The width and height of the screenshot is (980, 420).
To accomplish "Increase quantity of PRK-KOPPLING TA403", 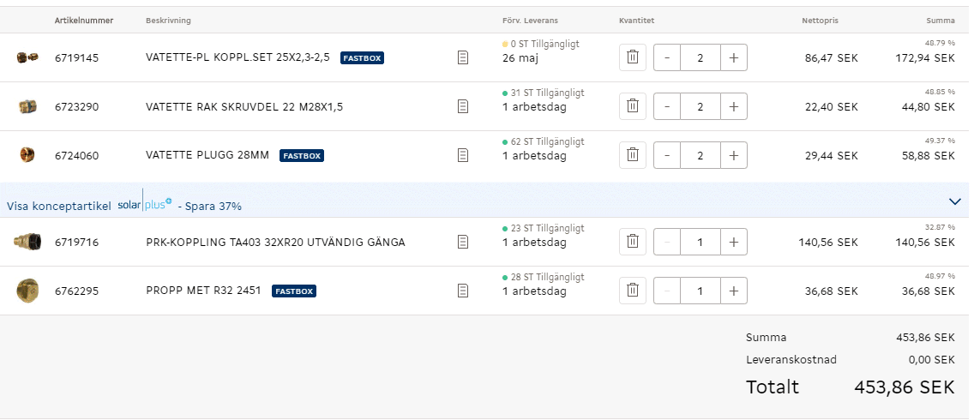I will (733, 242).
